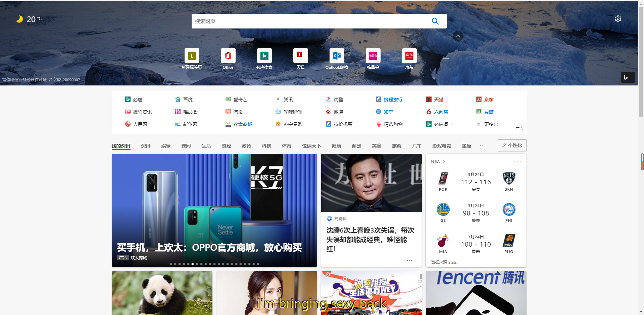Image resolution: width=644 pixels, height=315 pixels.
Task: Switch to 资讯 tab
Action: 146,146
